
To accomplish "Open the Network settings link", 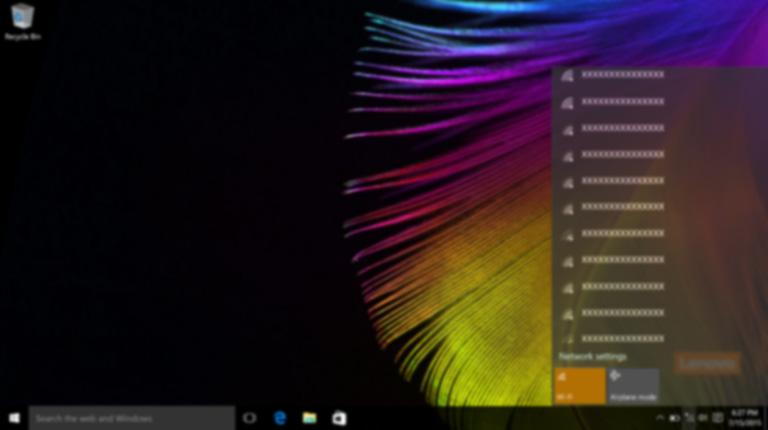I will tap(593, 357).
